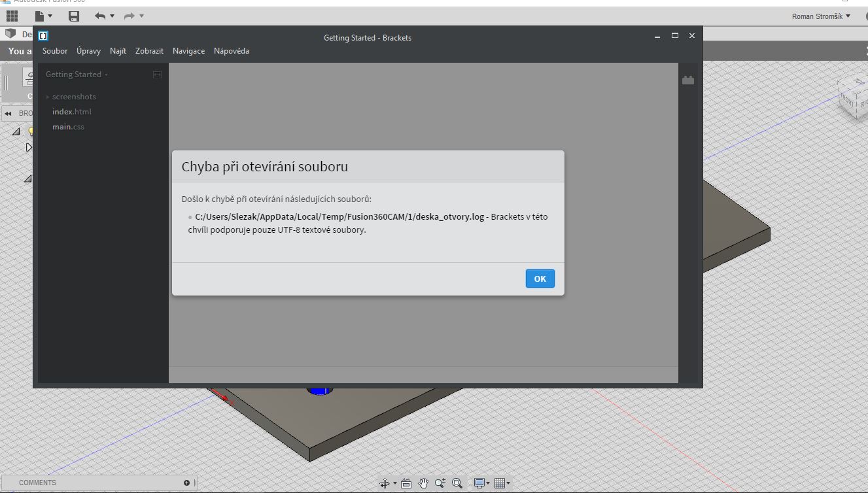Image resolution: width=868 pixels, height=493 pixels.
Task: Click the split view icon in sidebar
Action: coord(157,75)
